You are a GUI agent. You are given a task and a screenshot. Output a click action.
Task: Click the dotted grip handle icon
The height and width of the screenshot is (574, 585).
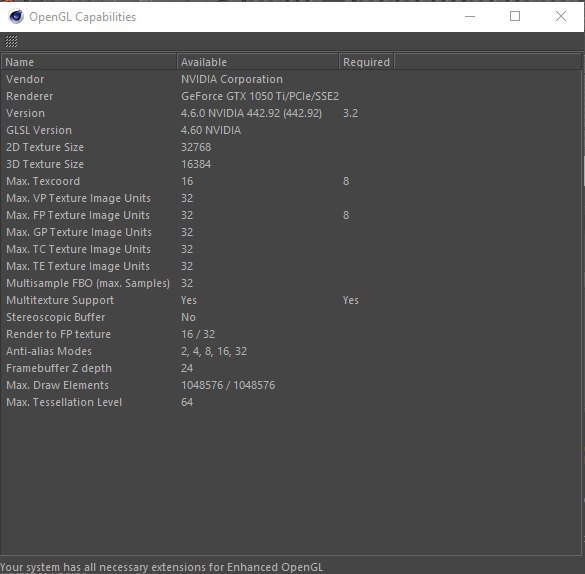tap(11, 41)
